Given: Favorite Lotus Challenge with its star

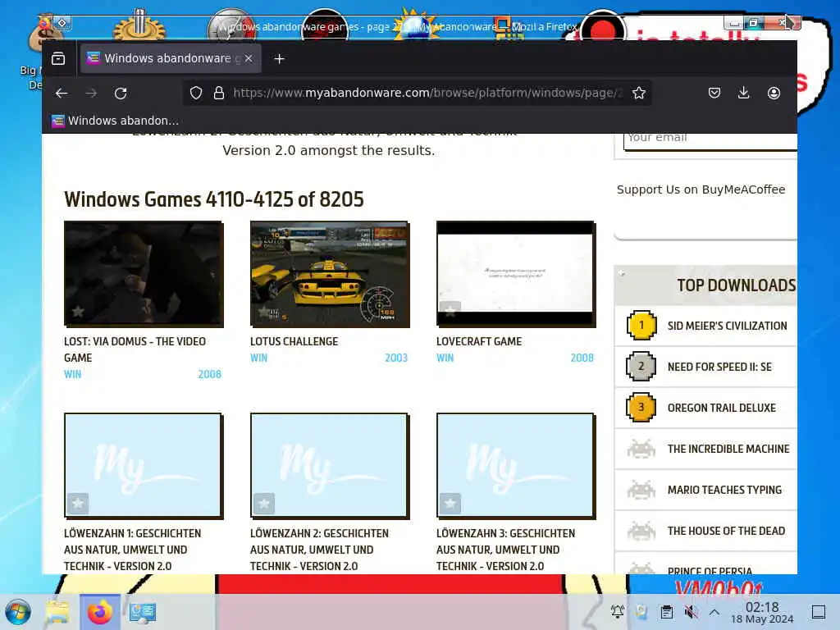Looking at the screenshot, I should (x=263, y=311).
